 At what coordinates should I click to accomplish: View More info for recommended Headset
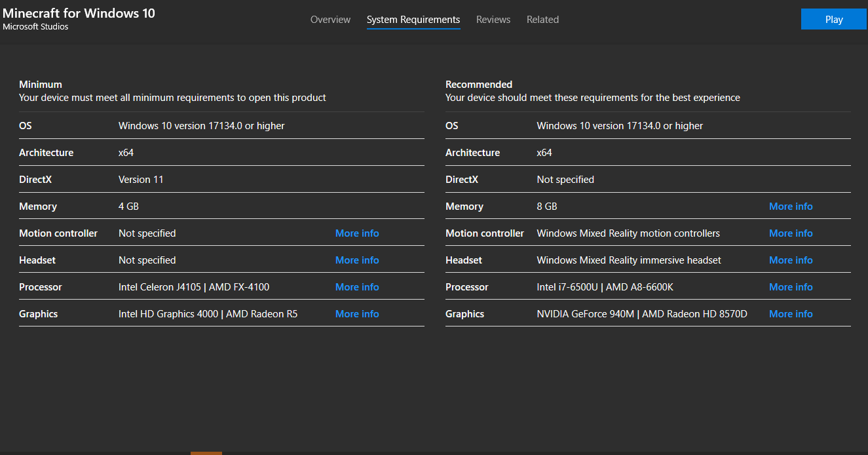click(x=791, y=260)
